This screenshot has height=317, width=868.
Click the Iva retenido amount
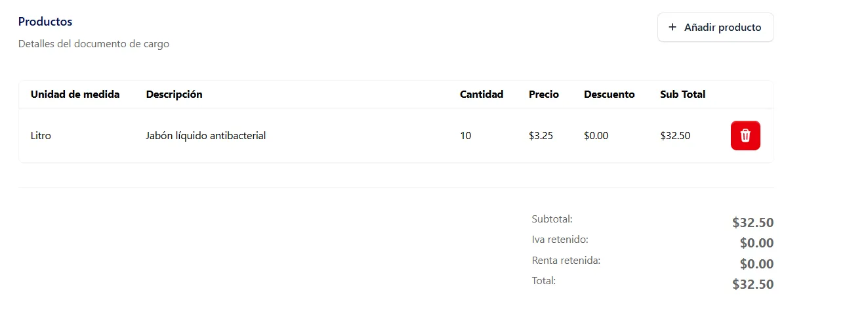pos(756,243)
